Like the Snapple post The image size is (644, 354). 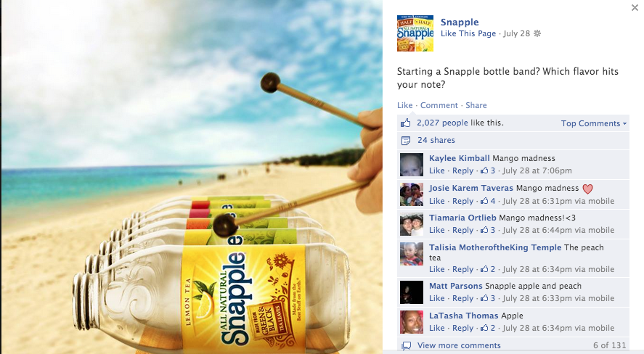(x=404, y=105)
